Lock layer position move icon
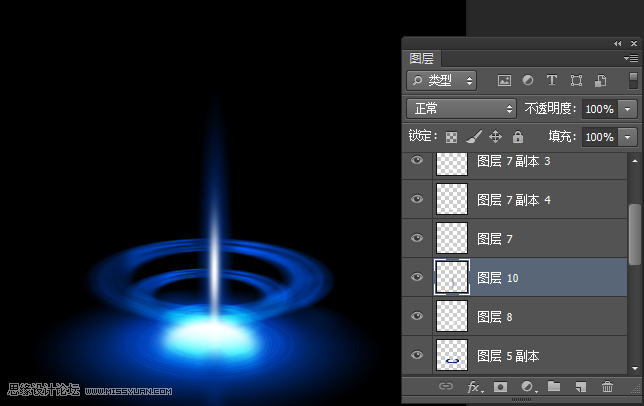 tap(495, 137)
